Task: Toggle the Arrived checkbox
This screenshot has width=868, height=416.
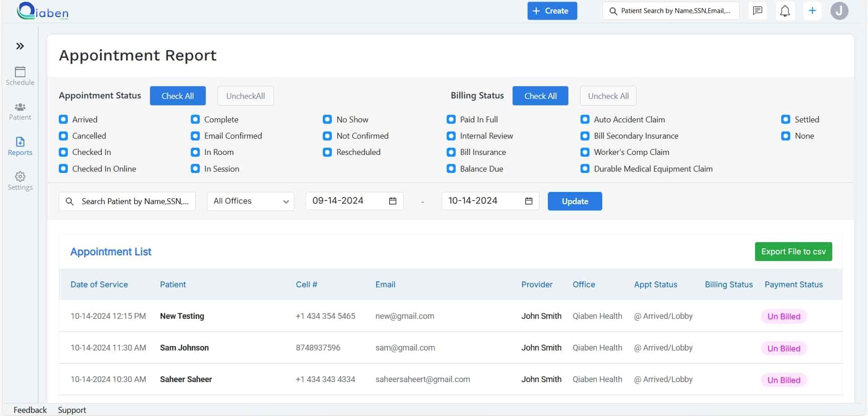Action: [x=63, y=119]
